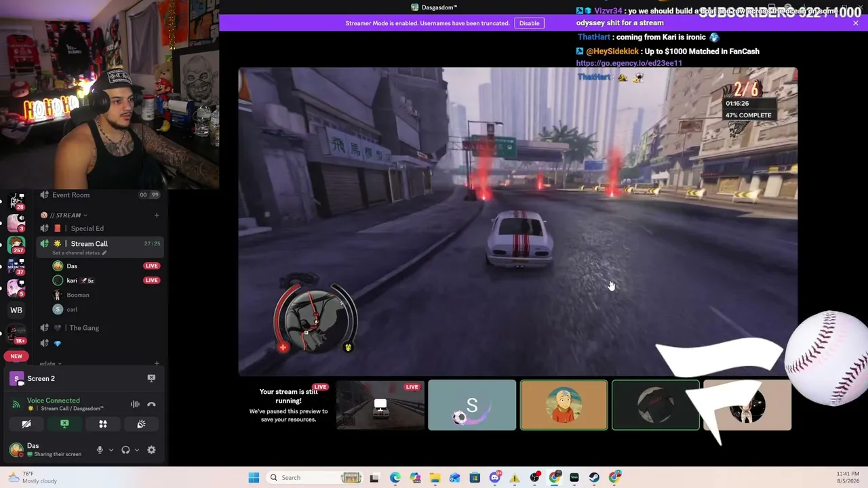Jump to NEW unread servers
The height and width of the screenshot is (488, 868).
click(x=16, y=356)
